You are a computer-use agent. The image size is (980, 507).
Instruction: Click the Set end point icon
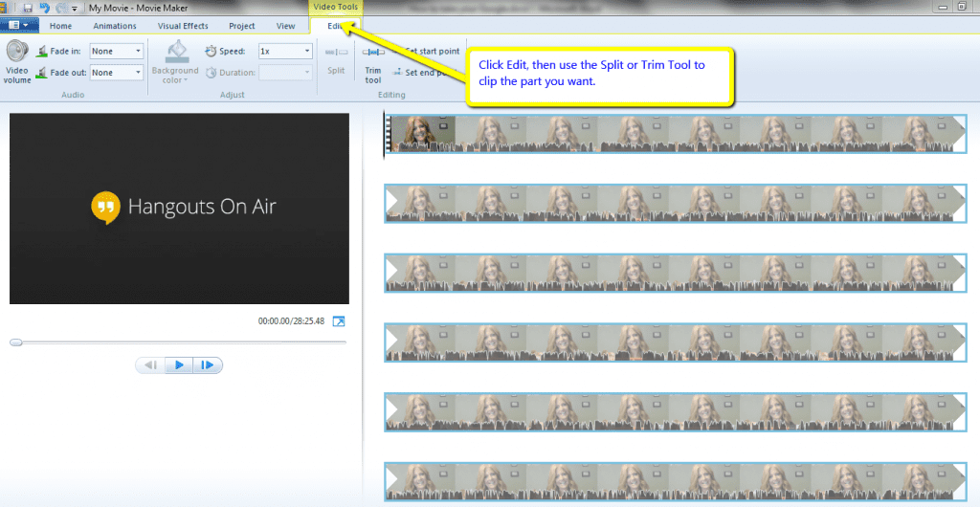coord(397,72)
